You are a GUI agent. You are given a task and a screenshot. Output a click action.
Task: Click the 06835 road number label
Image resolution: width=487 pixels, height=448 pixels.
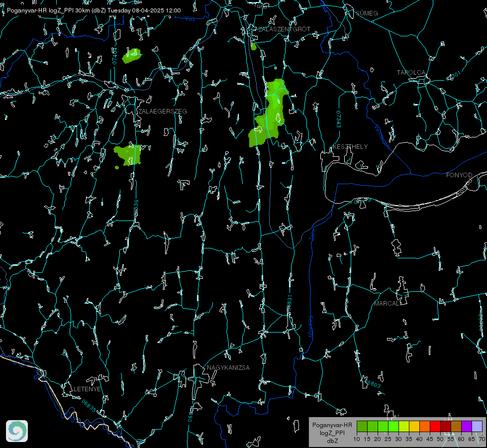tap(89, 406)
